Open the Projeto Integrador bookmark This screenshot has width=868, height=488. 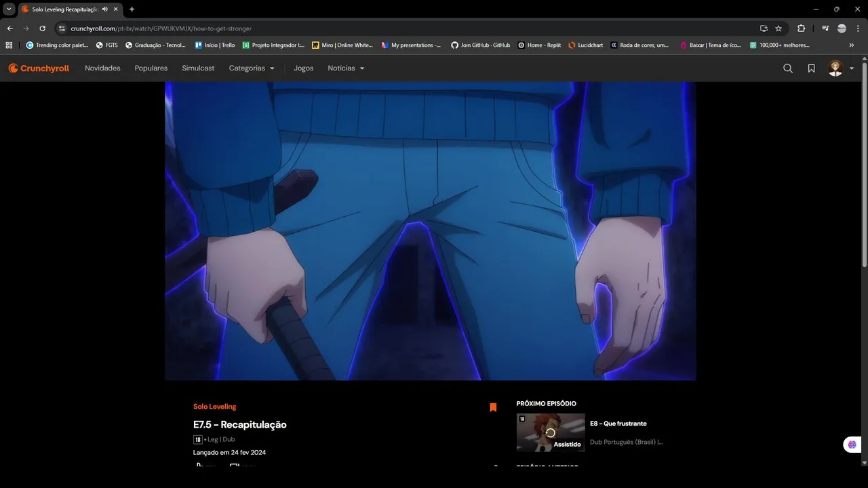(x=274, y=45)
